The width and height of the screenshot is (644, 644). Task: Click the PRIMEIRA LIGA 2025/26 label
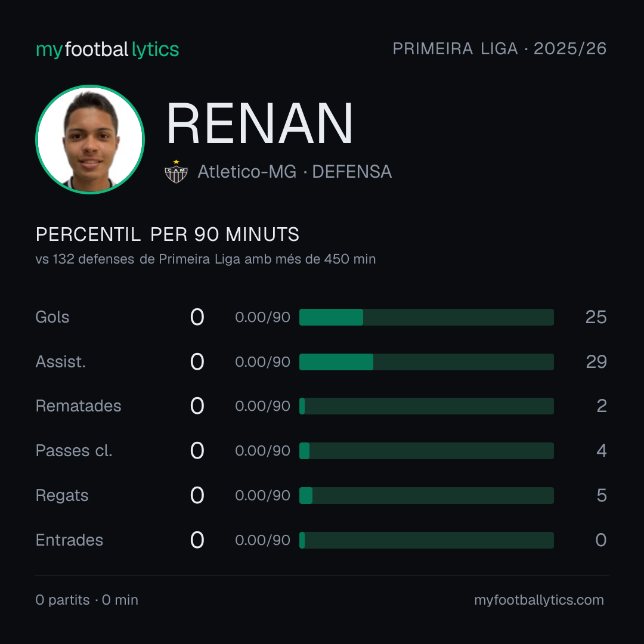pyautogui.click(x=500, y=49)
